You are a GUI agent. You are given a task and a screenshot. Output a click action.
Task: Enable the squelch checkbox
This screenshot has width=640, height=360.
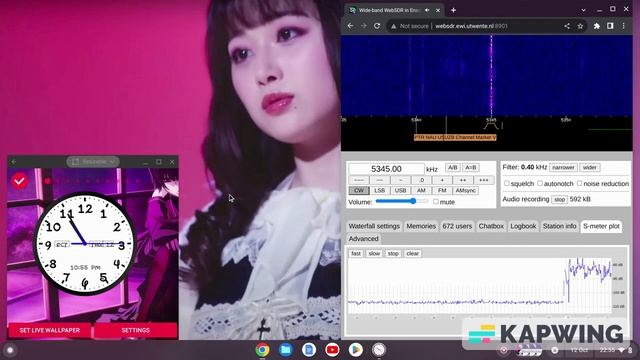tap(507, 184)
